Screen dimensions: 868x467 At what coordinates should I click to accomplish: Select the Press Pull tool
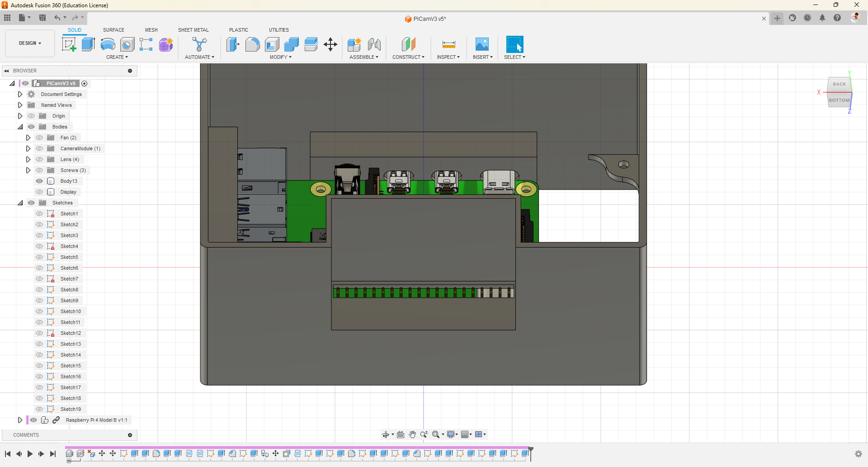click(x=233, y=44)
